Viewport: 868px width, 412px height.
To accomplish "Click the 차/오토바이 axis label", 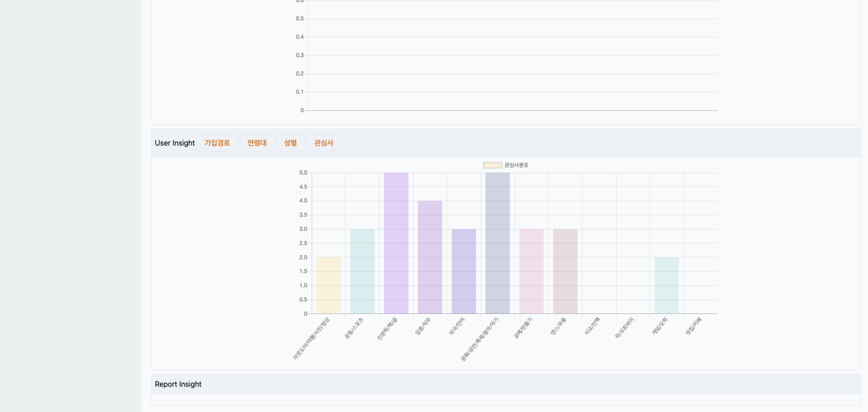I will [x=624, y=328].
